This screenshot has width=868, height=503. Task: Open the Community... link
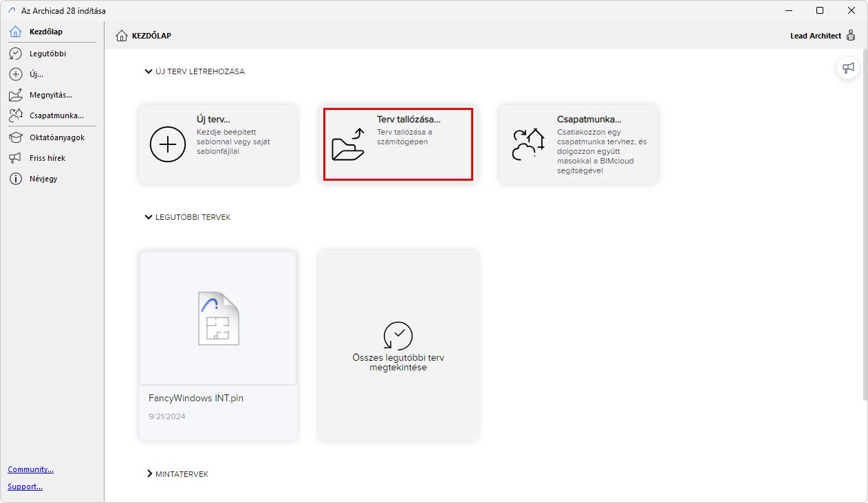tap(30, 469)
